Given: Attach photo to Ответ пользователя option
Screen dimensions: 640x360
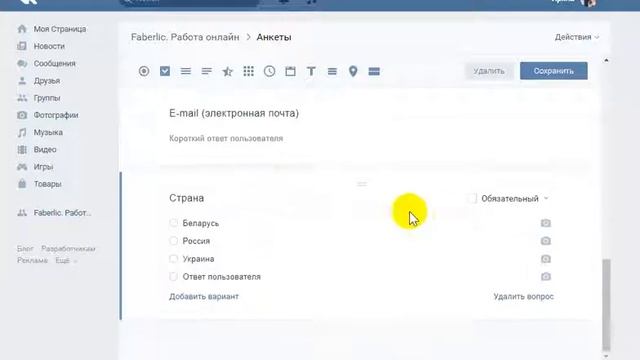Looking at the screenshot, I should tap(546, 276).
